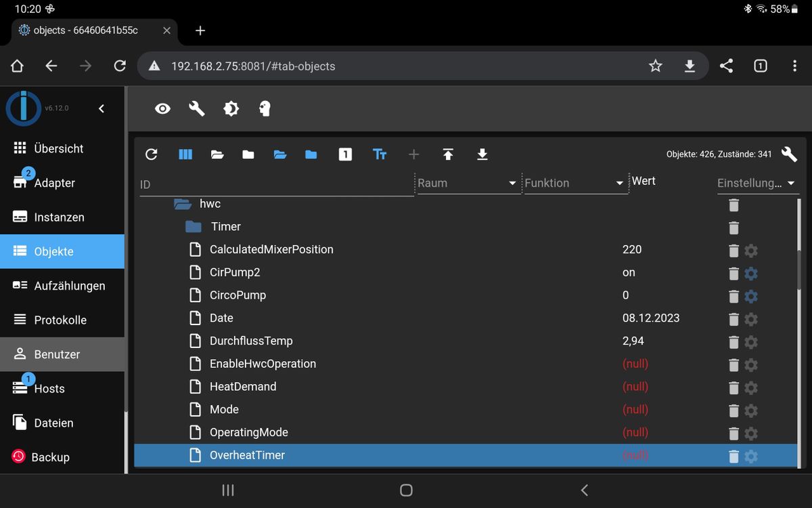Expand all nodes with open-folder icon
The height and width of the screenshot is (508, 812).
point(217,154)
